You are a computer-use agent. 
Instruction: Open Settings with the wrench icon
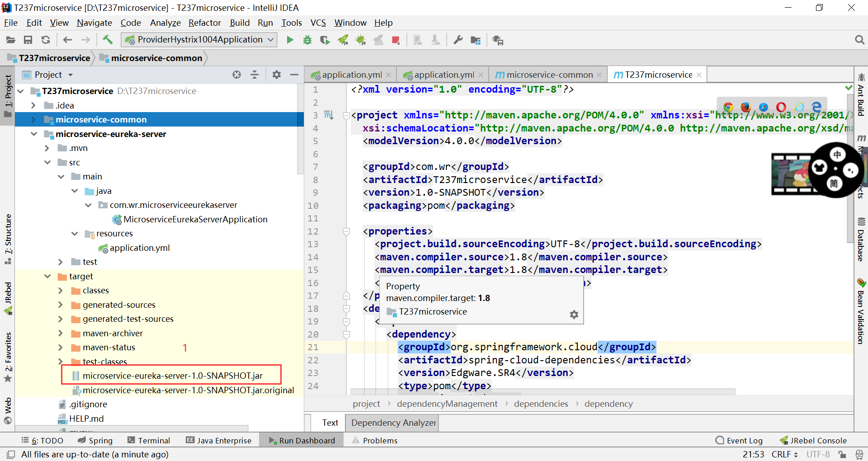pos(458,40)
